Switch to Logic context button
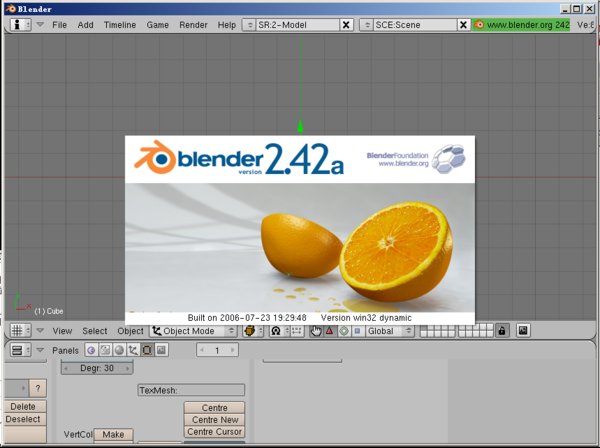Screen dimensions: 600x448 91,350
